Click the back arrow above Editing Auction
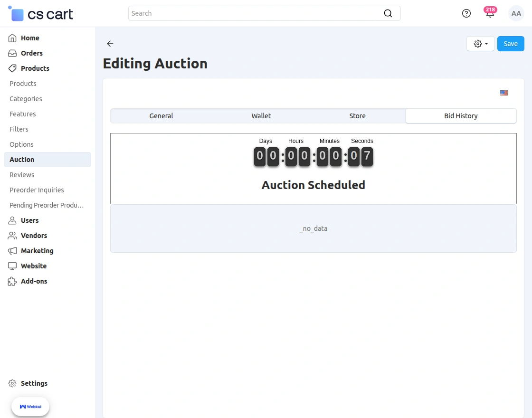 [110, 44]
